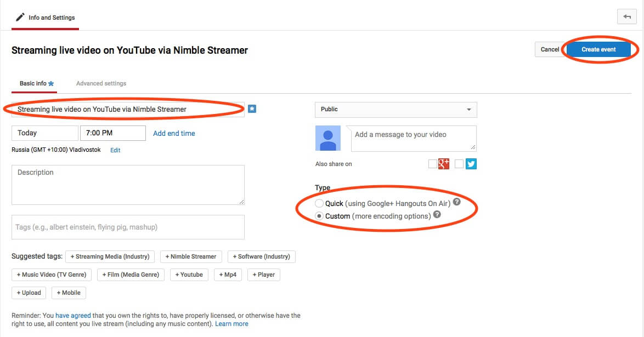Screen dimensions: 644x337
Task: Click the back arrow icon button
Action: pyautogui.click(x=627, y=17)
